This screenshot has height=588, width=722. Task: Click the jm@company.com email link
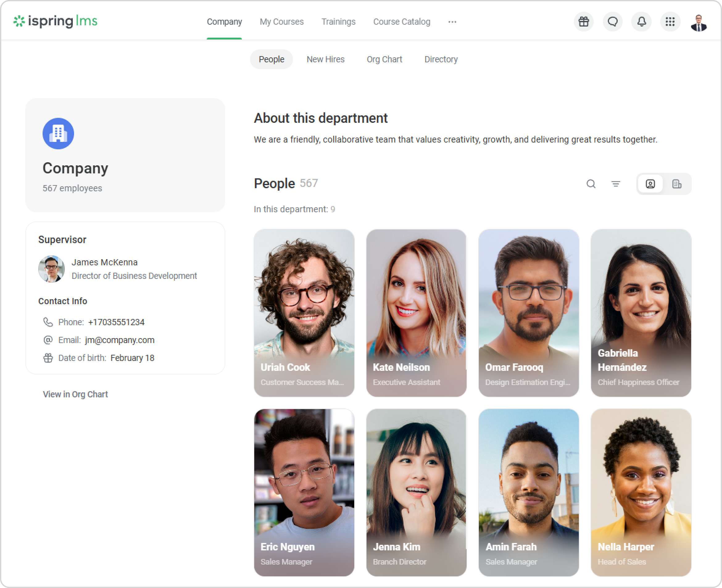pos(120,340)
